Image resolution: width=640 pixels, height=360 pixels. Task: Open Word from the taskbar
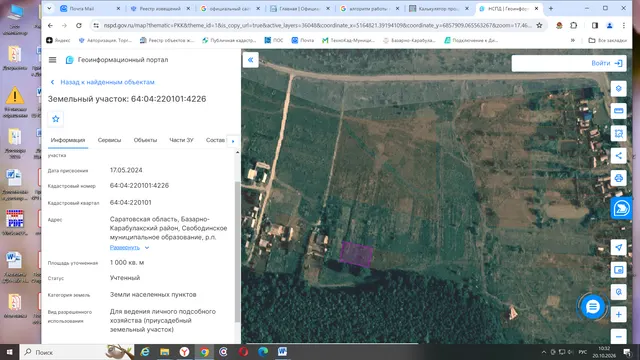(282, 352)
